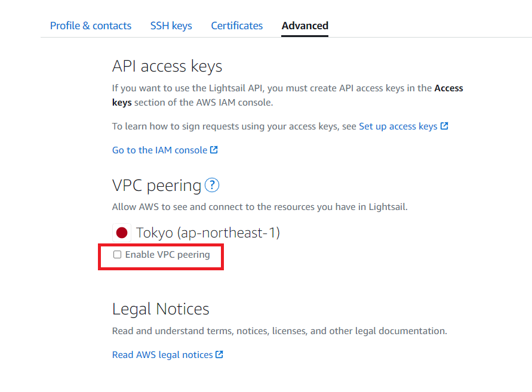
Task: Open the VPC peering help icon
Action: [211, 186]
